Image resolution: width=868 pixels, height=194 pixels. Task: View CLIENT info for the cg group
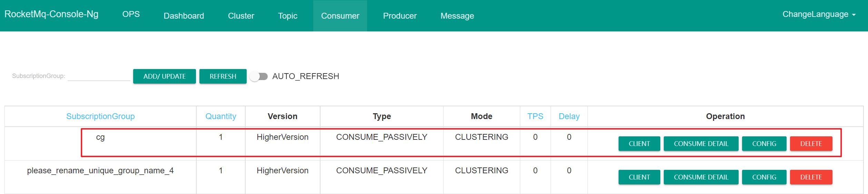[x=639, y=144]
